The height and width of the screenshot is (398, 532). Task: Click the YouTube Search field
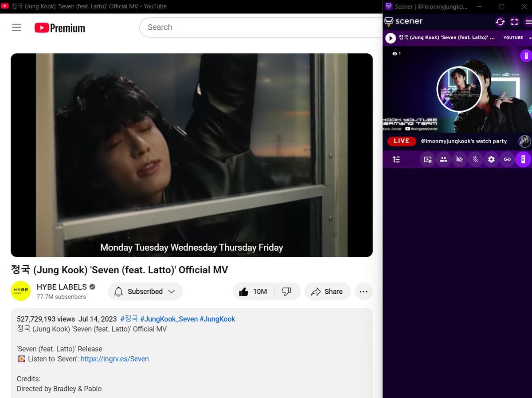pos(262,27)
